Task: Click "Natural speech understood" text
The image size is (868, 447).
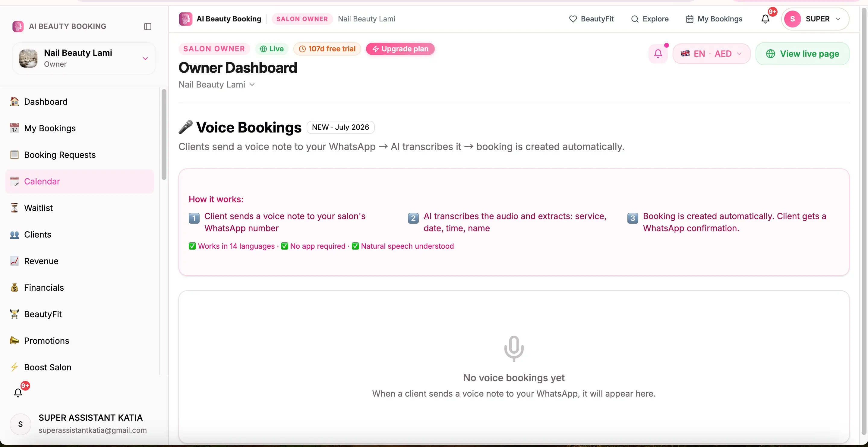Action: [x=407, y=246]
